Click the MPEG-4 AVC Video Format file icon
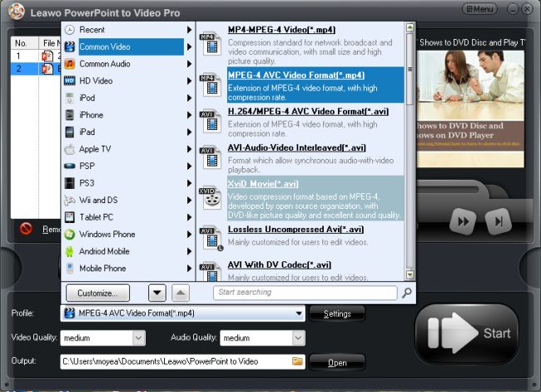Image resolution: width=541 pixels, height=392 pixels. pos(211,85)
